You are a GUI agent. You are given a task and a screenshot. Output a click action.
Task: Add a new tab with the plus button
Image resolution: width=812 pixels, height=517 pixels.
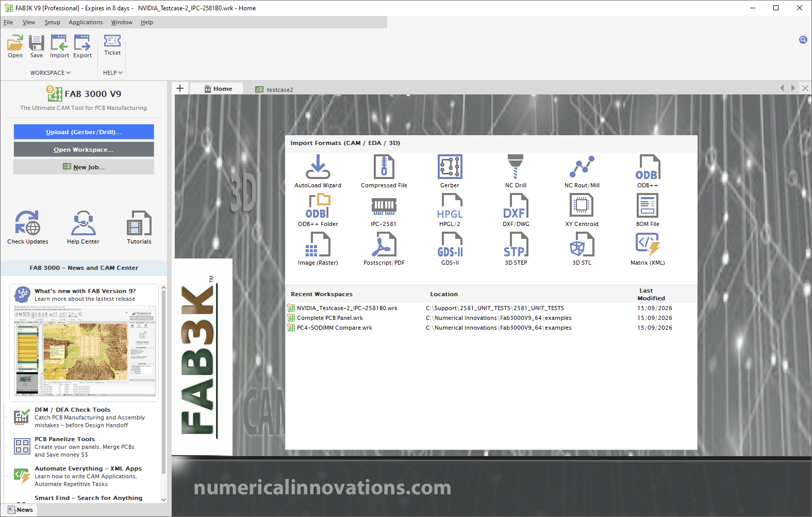click(x=180, y=88)
